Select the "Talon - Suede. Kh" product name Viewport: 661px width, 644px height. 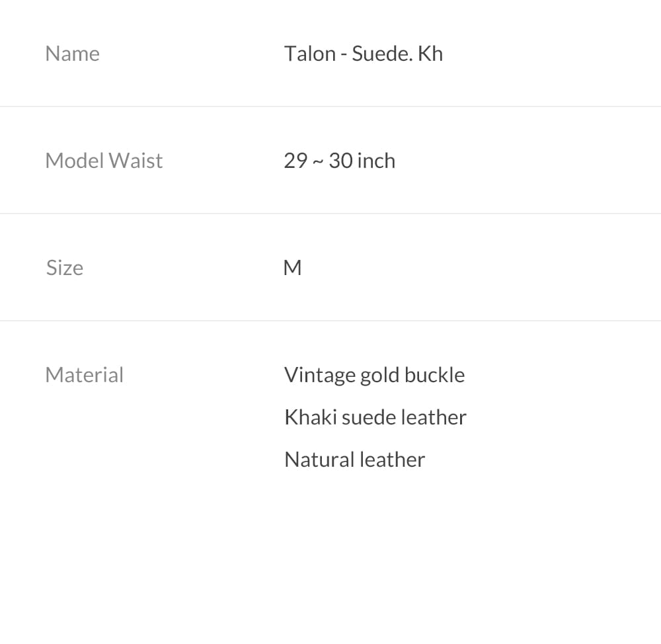363,54
